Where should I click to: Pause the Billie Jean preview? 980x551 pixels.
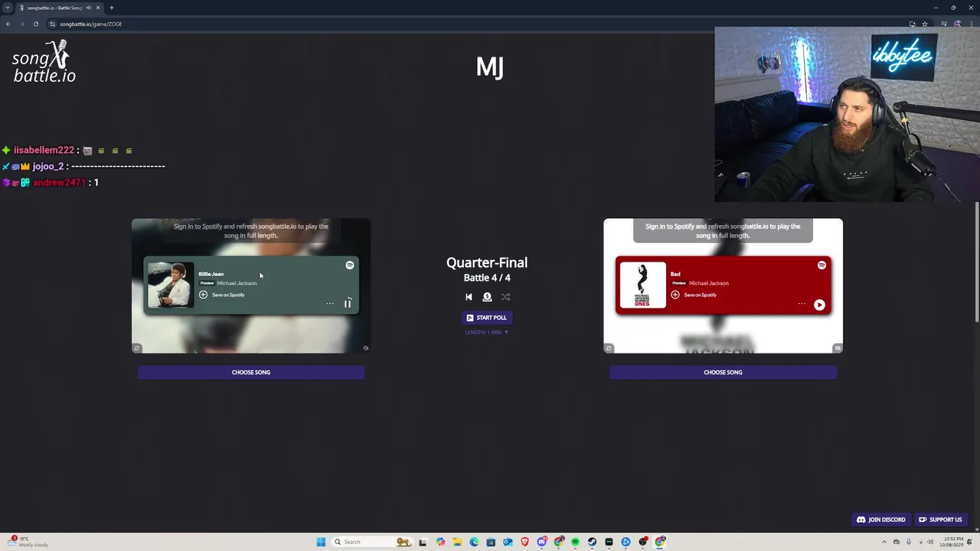pyautogui.click(x=348, y=304)
